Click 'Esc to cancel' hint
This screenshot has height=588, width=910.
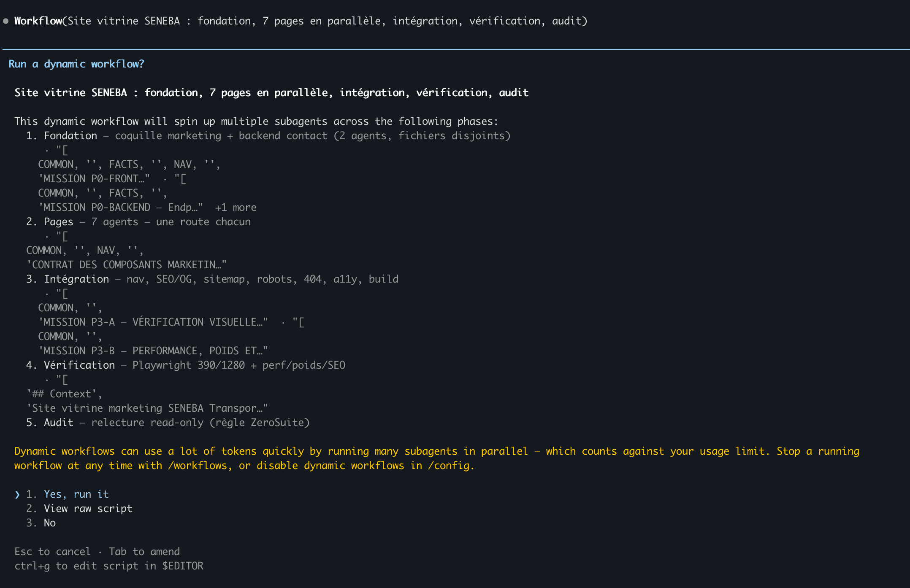point(52,551)
